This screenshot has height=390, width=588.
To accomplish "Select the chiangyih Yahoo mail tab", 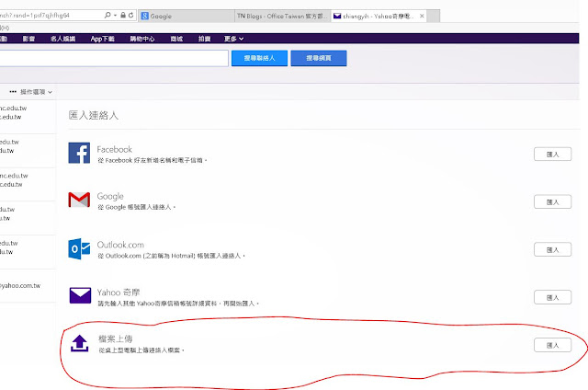I will coord(379,16).
